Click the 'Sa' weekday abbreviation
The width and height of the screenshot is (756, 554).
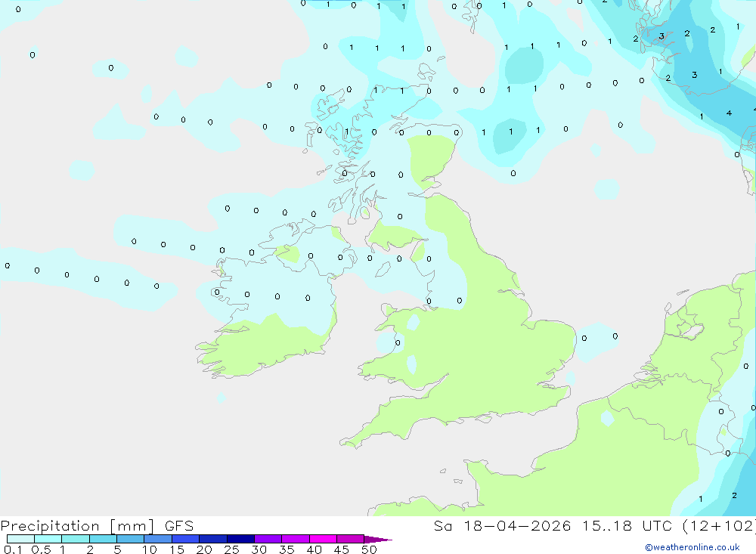pos(442,525)
